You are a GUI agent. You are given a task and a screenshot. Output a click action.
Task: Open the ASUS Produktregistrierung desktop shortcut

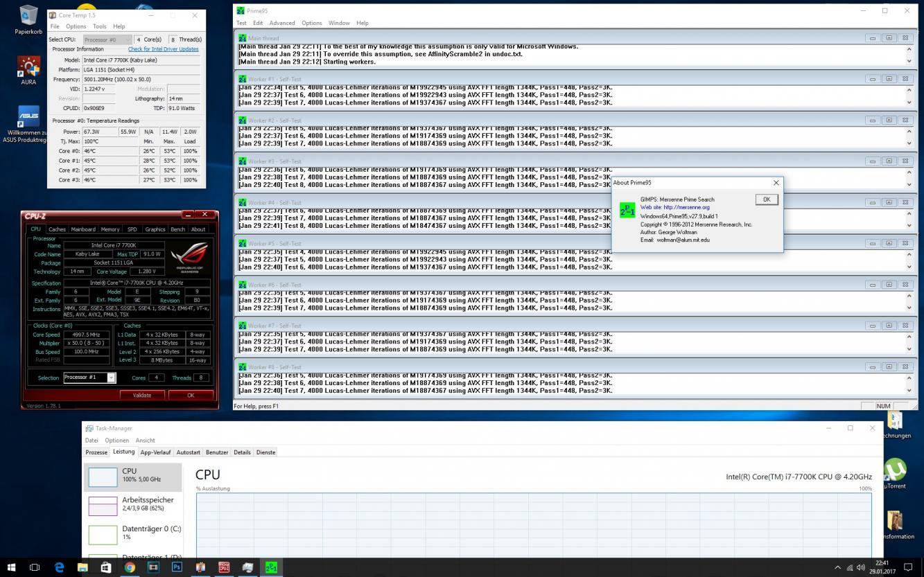coord(28,125)
